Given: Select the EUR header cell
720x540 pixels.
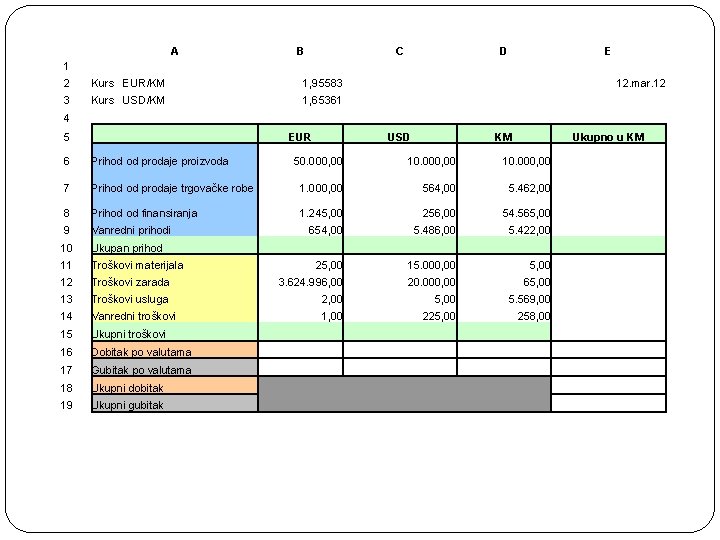Looking at the screenshot, I should tap(300, 134).
